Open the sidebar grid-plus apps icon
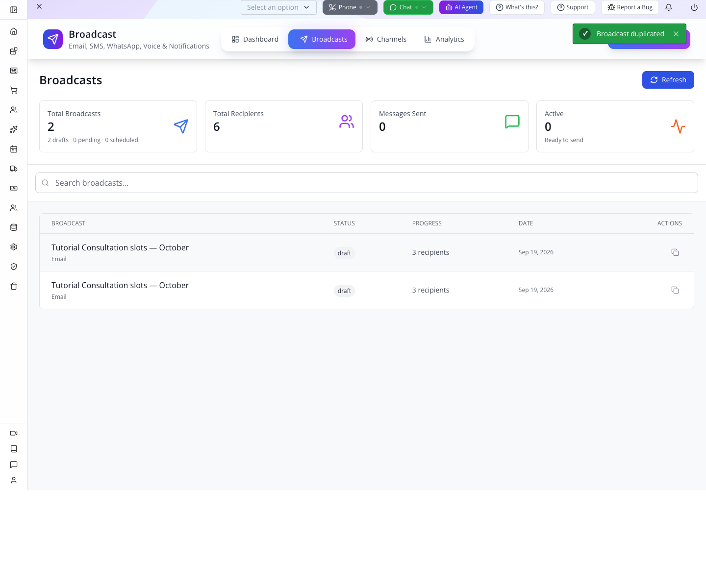Viewport: 706px width, 588px height. pyautogui.click(x=14, y=51)
